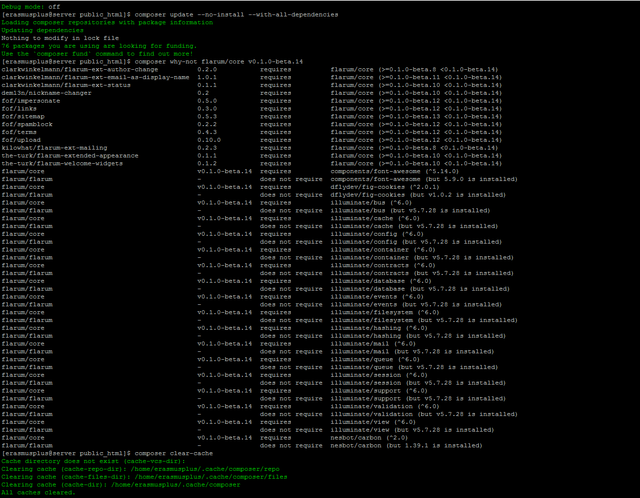Click the 'fof/spamblock' package name

(27, 124)
